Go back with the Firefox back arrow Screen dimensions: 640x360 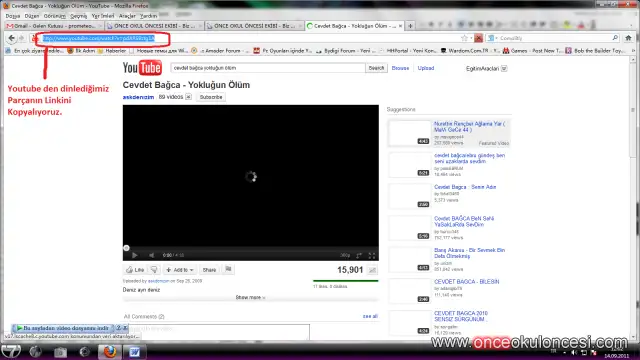(x=11, y=38)
